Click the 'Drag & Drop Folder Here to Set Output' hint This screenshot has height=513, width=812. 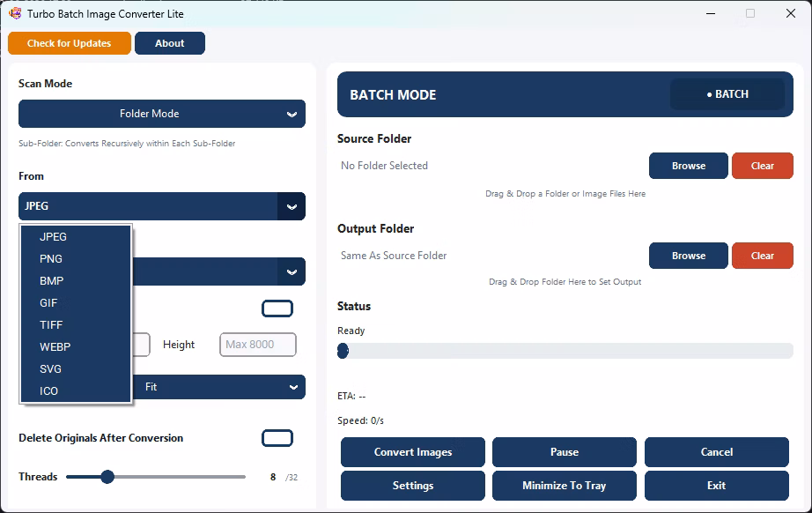pos(565,282)
